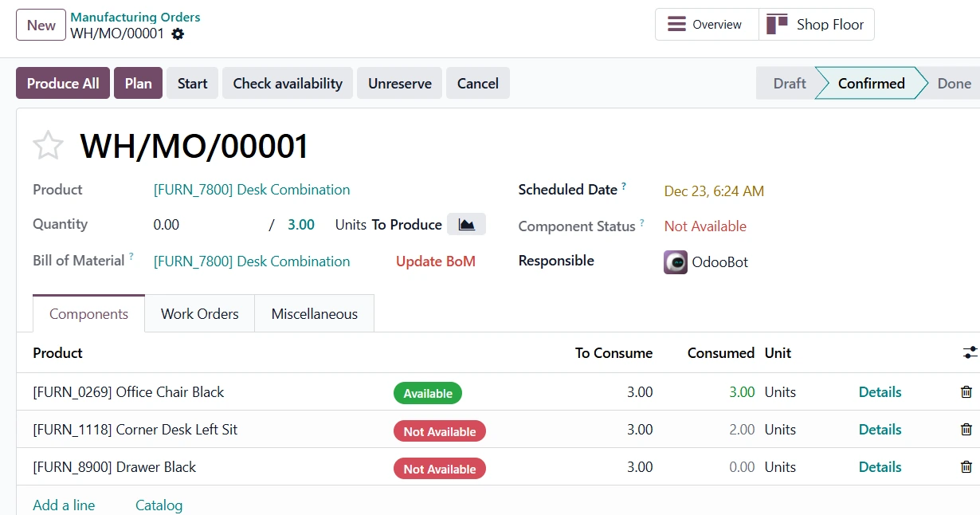Switch to the Work Orders tab
Image resolution: width=980 pixels, height=515 pixels.
pos(199,313)
